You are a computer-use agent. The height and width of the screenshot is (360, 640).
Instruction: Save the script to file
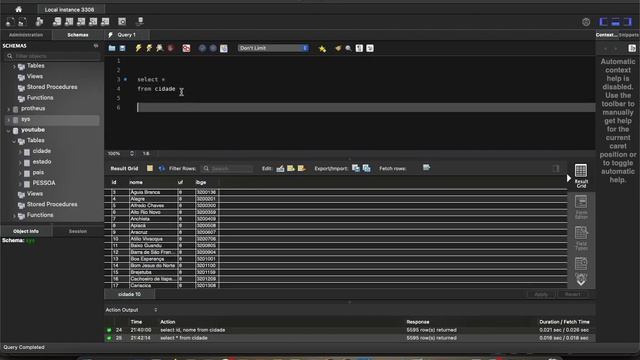122,48
